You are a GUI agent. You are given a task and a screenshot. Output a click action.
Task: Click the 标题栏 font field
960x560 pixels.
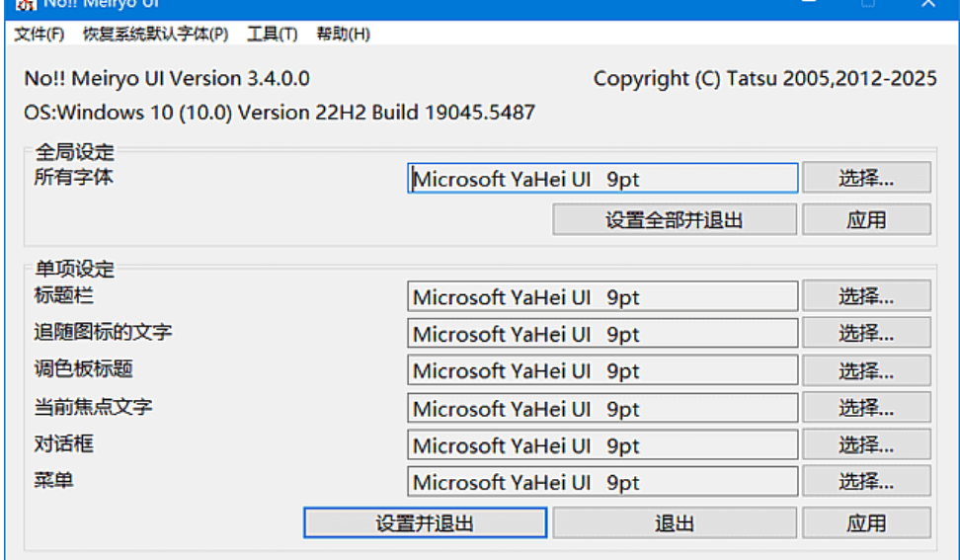click(602, 297)
